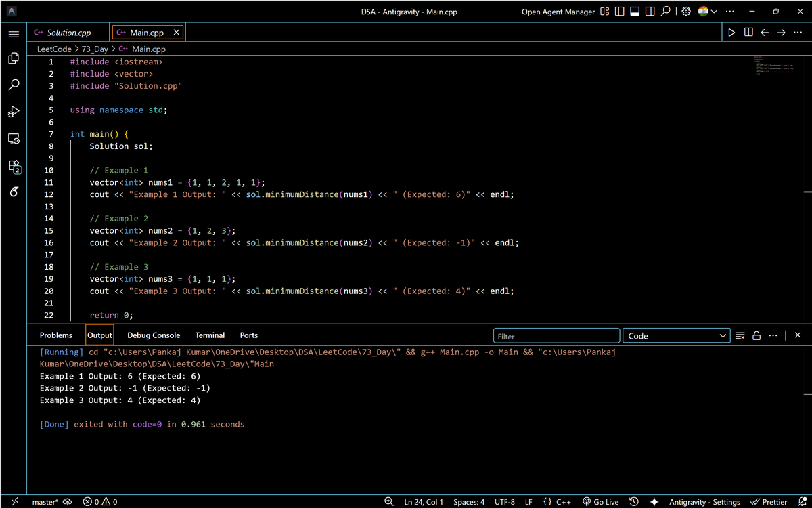Toggle the bottom panel visibility
Viewport: 812px width, 508px height.
tap(635, 12)
